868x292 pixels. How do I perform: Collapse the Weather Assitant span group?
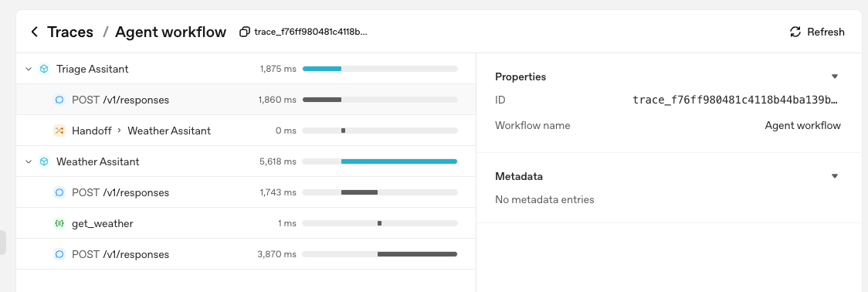click(29, 161)
